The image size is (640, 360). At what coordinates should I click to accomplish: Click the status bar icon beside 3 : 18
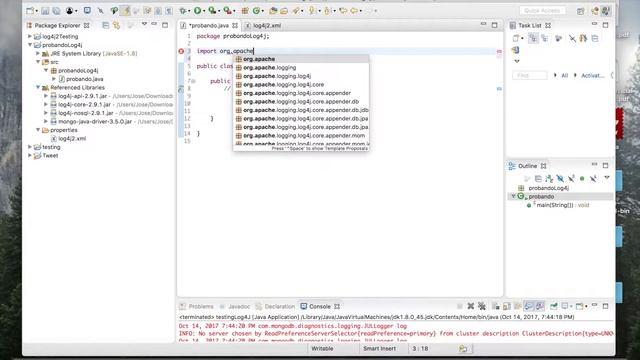tap(463, 349)
